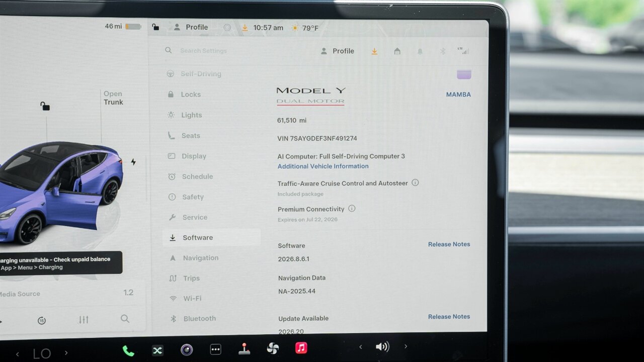The width and height of the screenshot is (644, 362).
Task: Open notifications bell icon
Action: (x=420, y=51)
